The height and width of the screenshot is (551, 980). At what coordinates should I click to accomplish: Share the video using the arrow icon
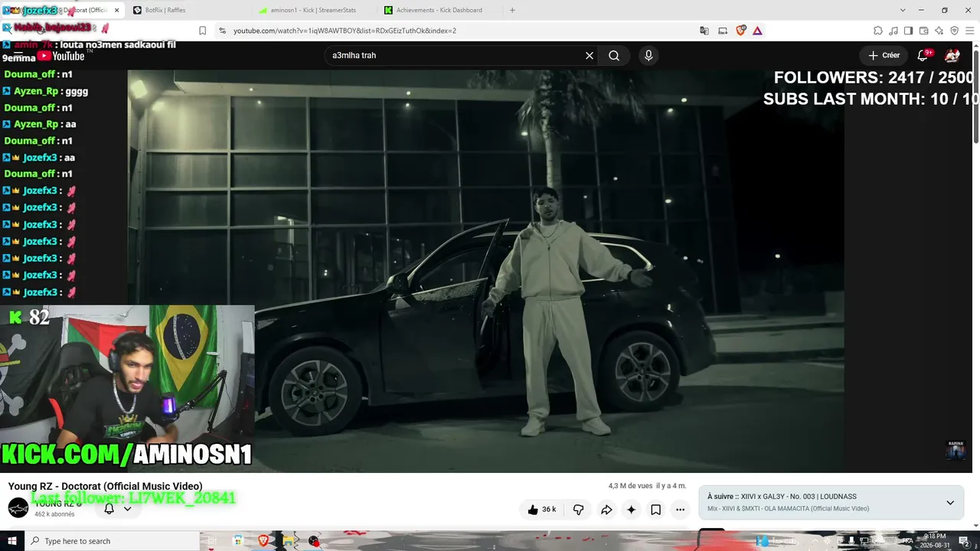(606, 510)
